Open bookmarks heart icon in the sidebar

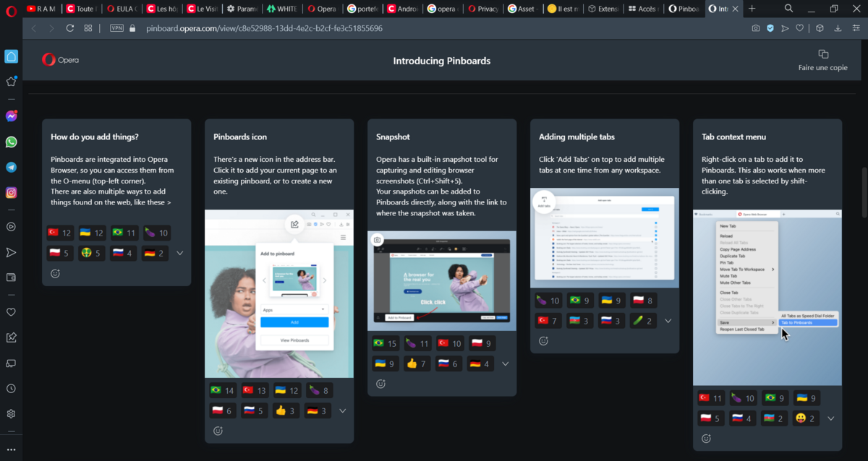click(11, 312)
